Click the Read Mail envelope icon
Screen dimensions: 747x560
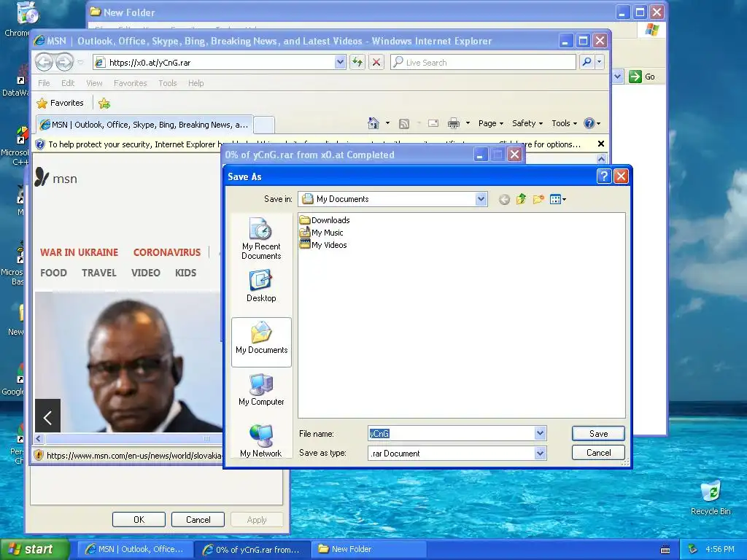(433, 123)
